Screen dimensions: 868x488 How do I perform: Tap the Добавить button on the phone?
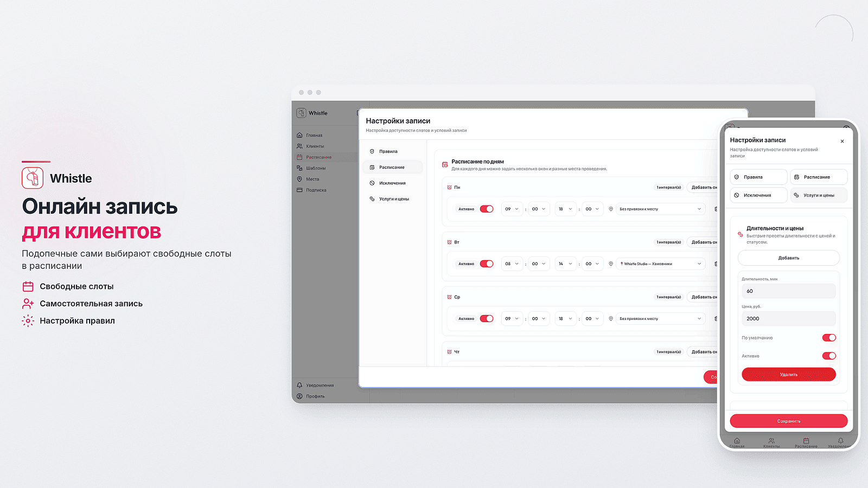[789, 258]
